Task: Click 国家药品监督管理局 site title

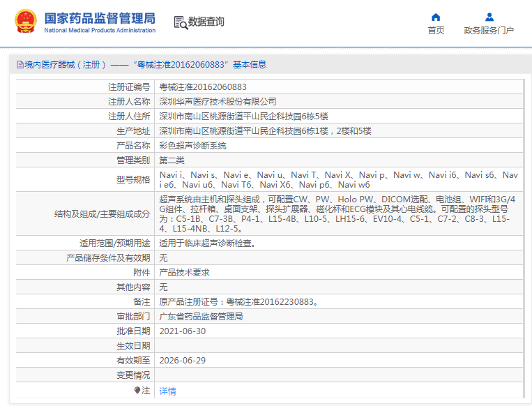Action: tap(100, 18)
